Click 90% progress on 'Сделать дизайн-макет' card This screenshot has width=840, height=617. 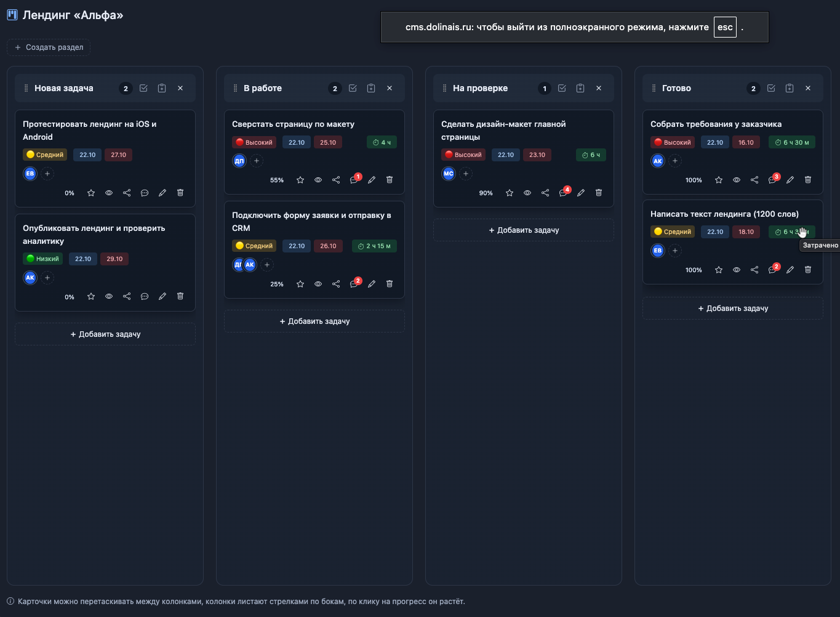(486, 193)
